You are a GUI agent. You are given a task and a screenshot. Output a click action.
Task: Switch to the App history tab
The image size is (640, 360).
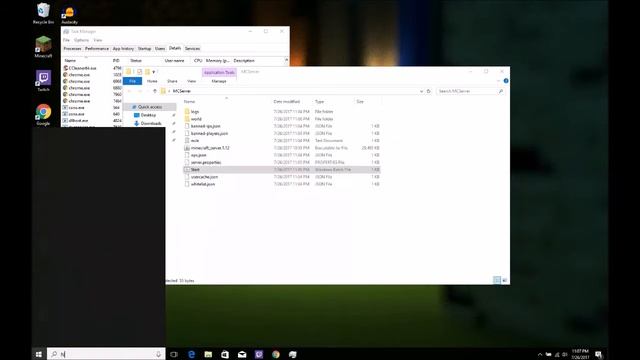point(123,49)
